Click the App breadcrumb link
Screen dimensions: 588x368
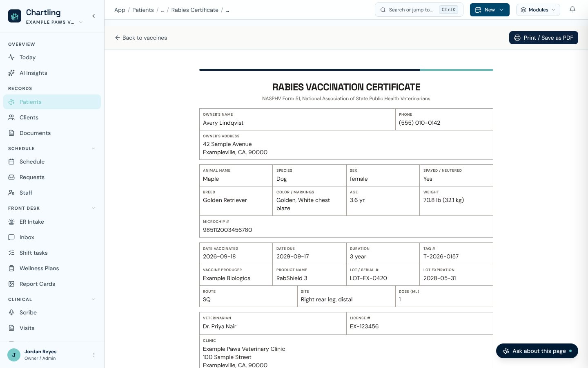click(x=120, y=10)
